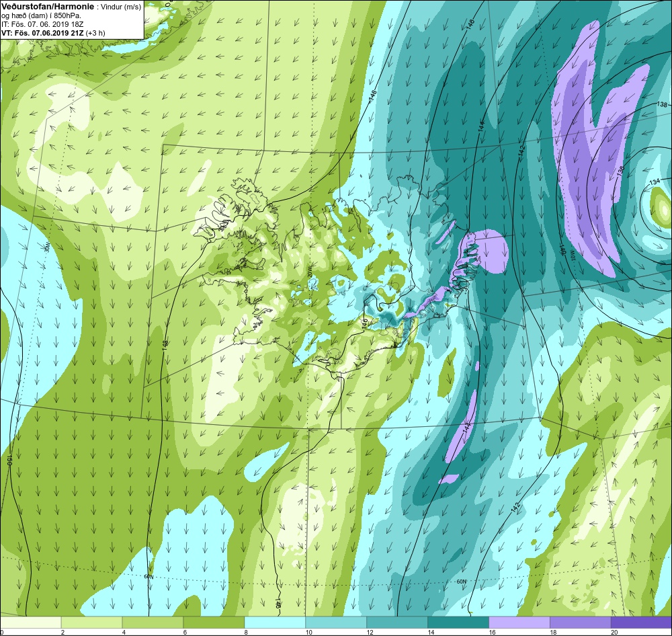Click the legend scale number '2'
672x636 pixels.
62,632
